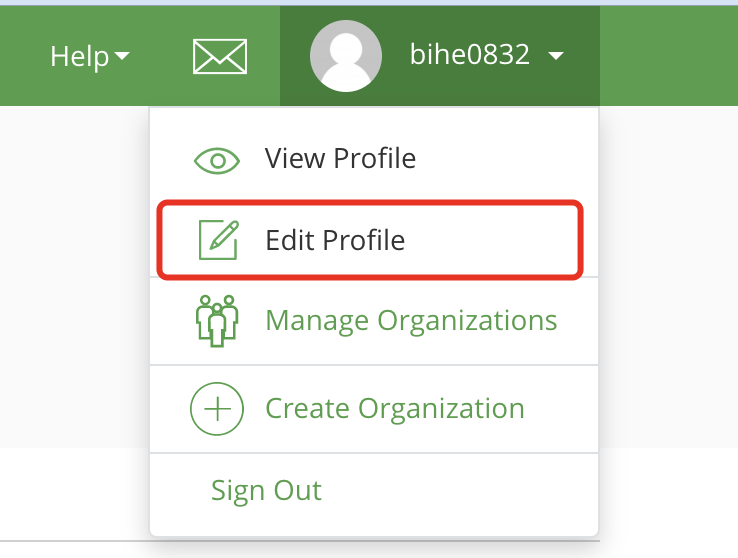Choose the Edit Profile label
This screenshot has width=738, height=558.
[335, 240]
